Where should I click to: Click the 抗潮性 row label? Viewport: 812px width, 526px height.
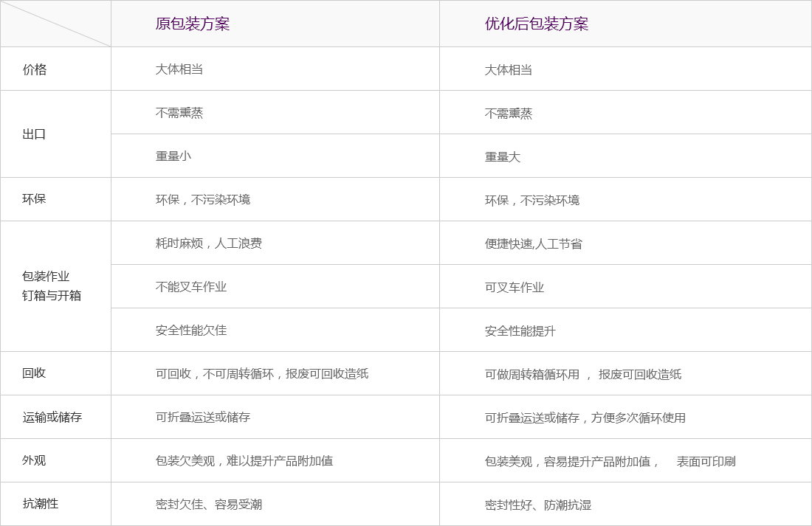pyautogui.click(x=41, y=504)
